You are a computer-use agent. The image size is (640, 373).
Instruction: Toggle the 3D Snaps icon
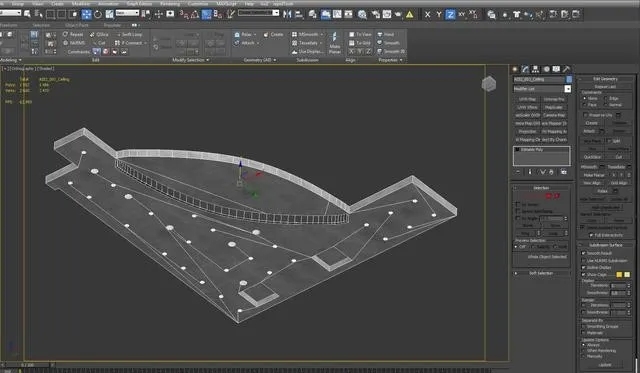tap(184, 15)
